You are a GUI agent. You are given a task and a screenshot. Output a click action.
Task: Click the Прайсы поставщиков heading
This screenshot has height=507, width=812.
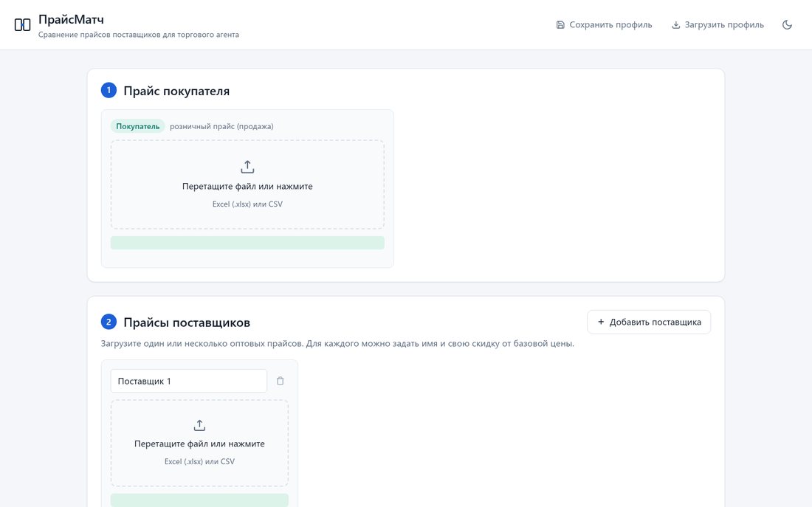(187, 323)
